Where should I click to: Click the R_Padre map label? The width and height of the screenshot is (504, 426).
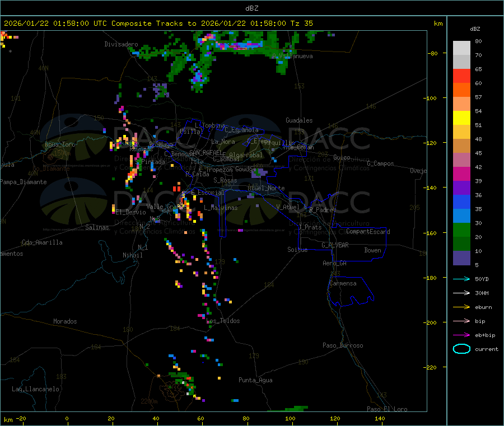(x=321, y=210)
